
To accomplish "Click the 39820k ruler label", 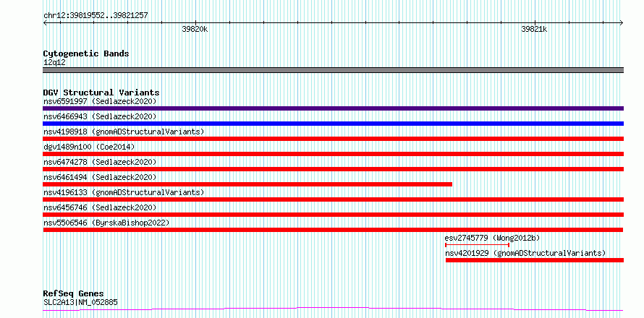I will (195, 30).
